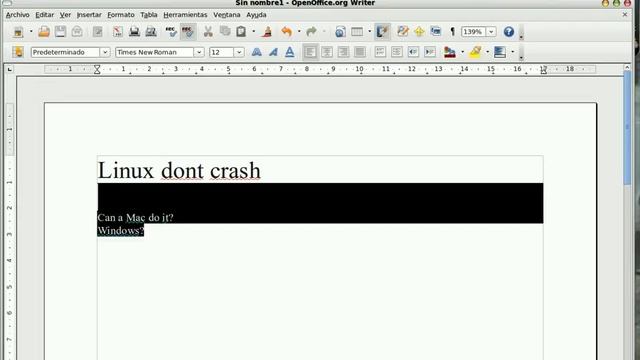Expand the Times New Roman font dropdown
Viewport: 640px width, 360px height.
[x=199, y=52]
